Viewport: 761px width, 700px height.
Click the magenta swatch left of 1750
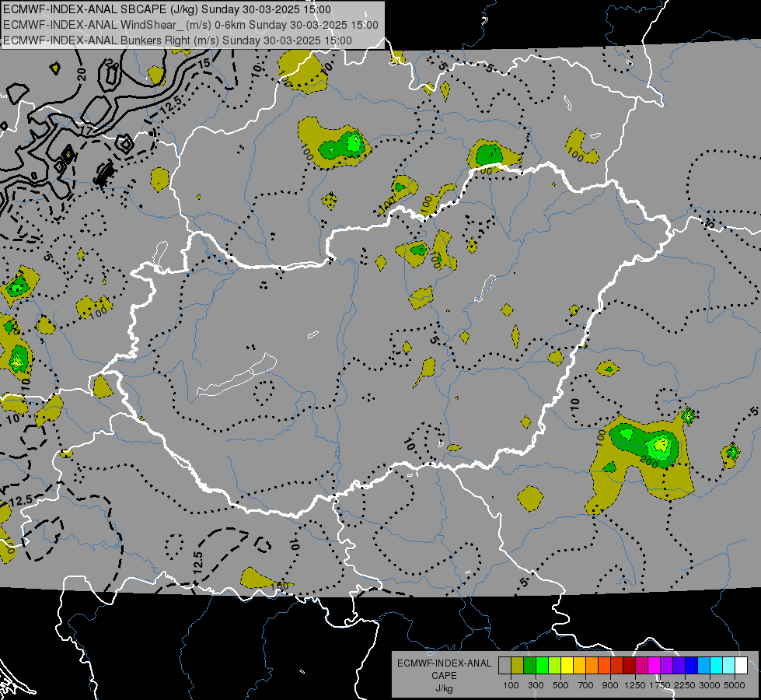[655, 665]
